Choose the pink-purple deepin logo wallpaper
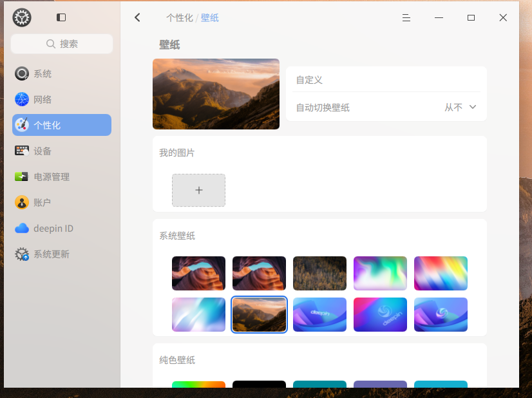The image size is (532, 398). click(x=380, y=314)
